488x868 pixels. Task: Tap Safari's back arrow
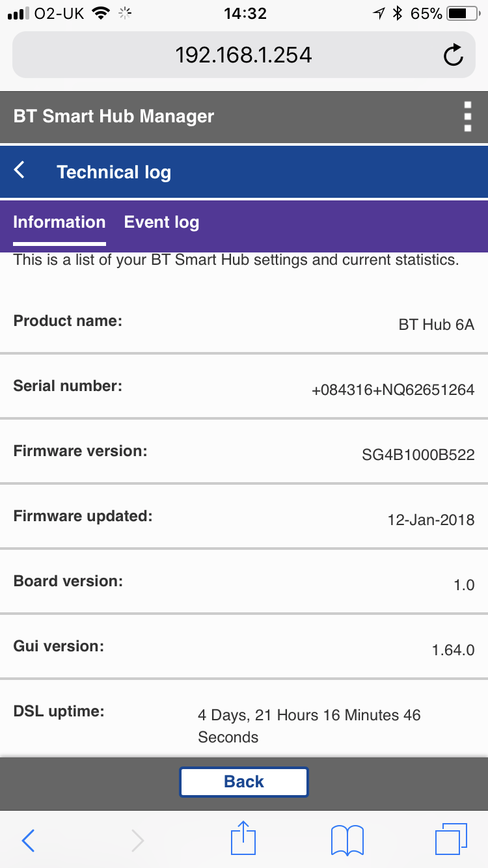(28, 840)
